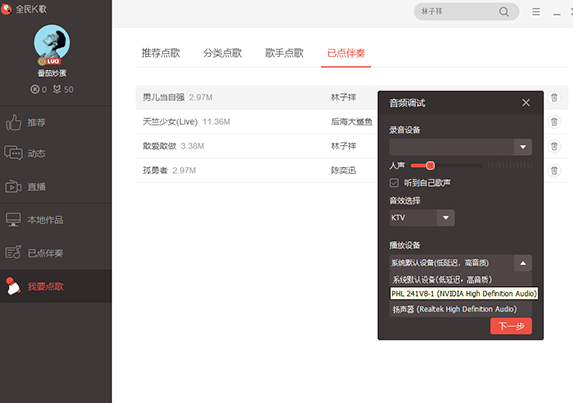This screenshot has height=403, width=573.
Task: Click the 下一步 button
Action: tap(511, 326)
